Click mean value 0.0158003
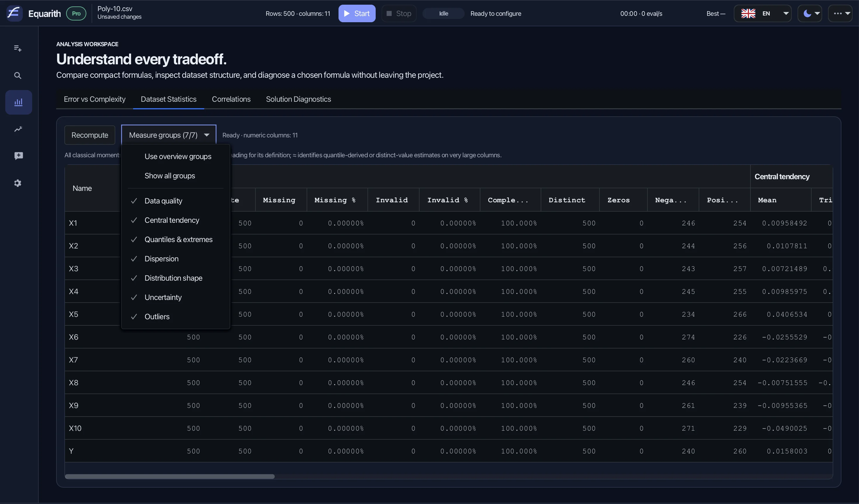Screen dimensions: 859x504 (x=787, y=451)
